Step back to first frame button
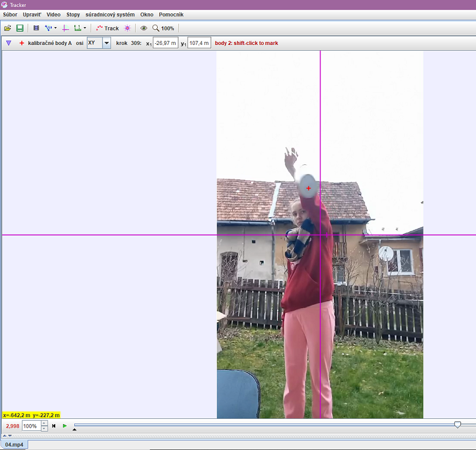This screenshot has height=450, width=476. [x=54, y=426]
